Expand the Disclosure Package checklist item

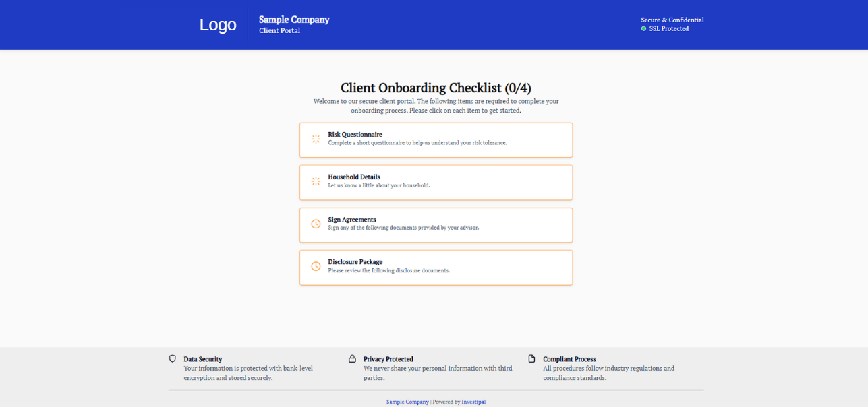pos(436,267)
